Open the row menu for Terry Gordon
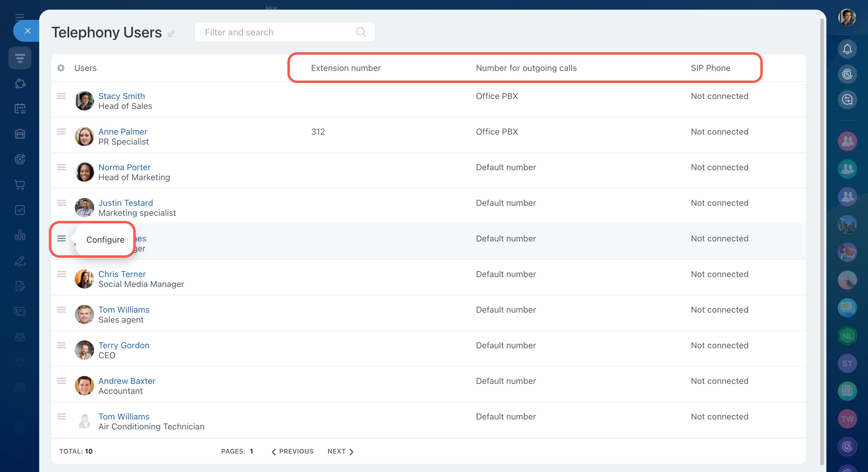 click(61, 345)
